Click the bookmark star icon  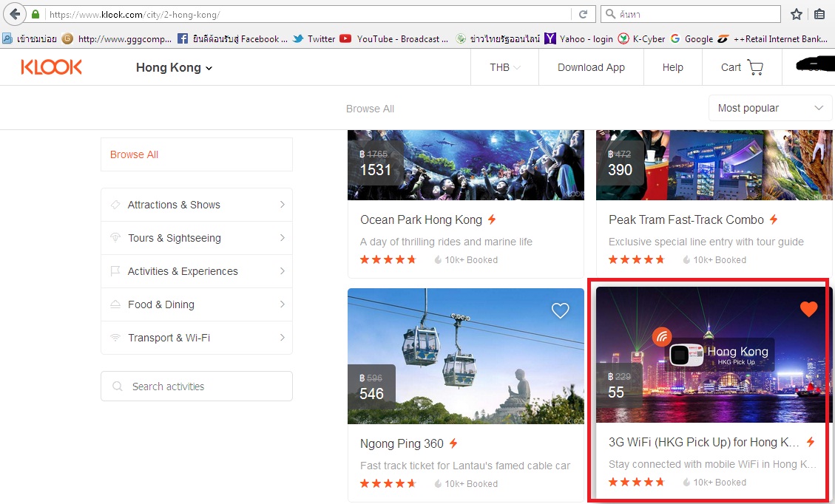coord(796,14)
